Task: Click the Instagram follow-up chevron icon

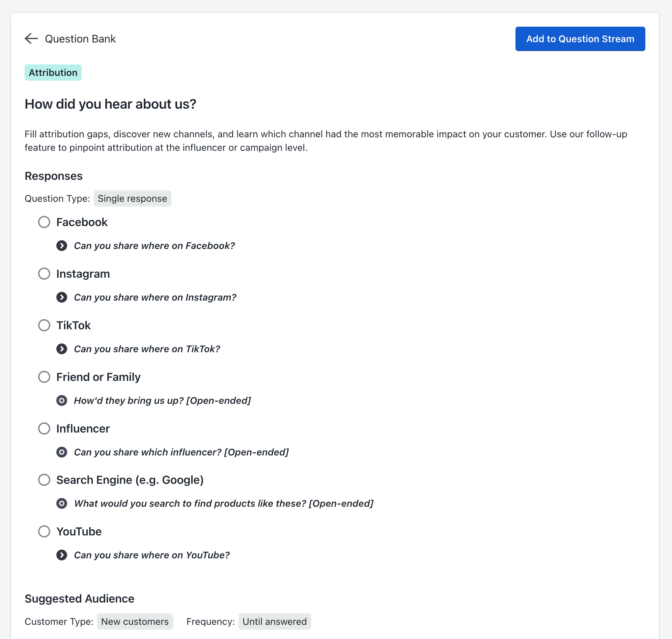Action: point(62,297)
